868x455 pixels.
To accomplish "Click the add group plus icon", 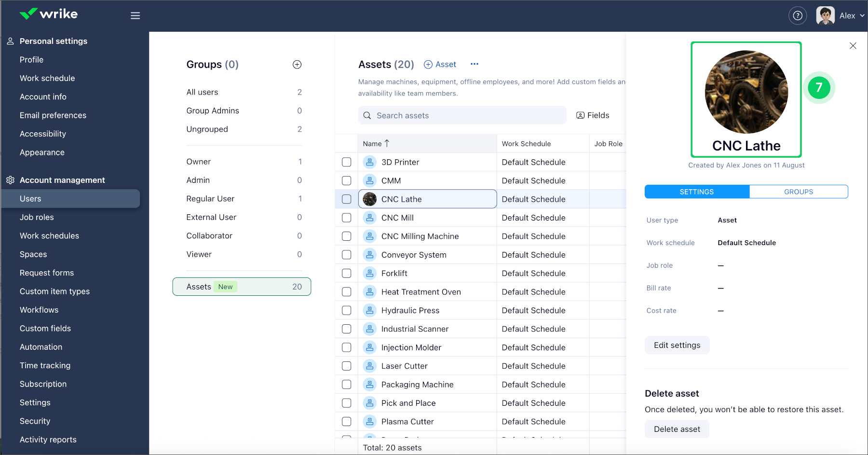I will pos(297,65).
